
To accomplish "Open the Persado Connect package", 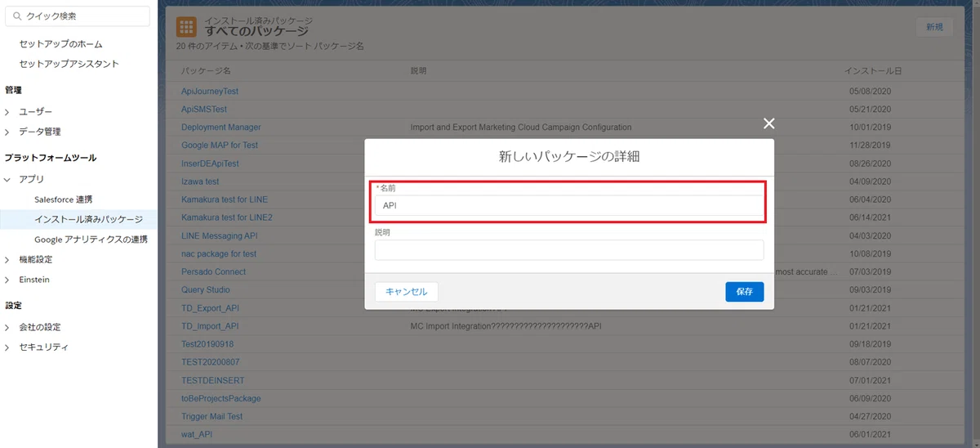I will 213,271.
